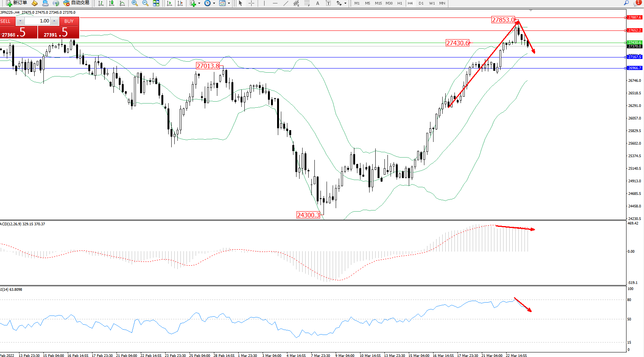Image resolution: width=644 pixels, height=357 pixels.
Task: Select the crosshair tool
Action: click(252, 3)
